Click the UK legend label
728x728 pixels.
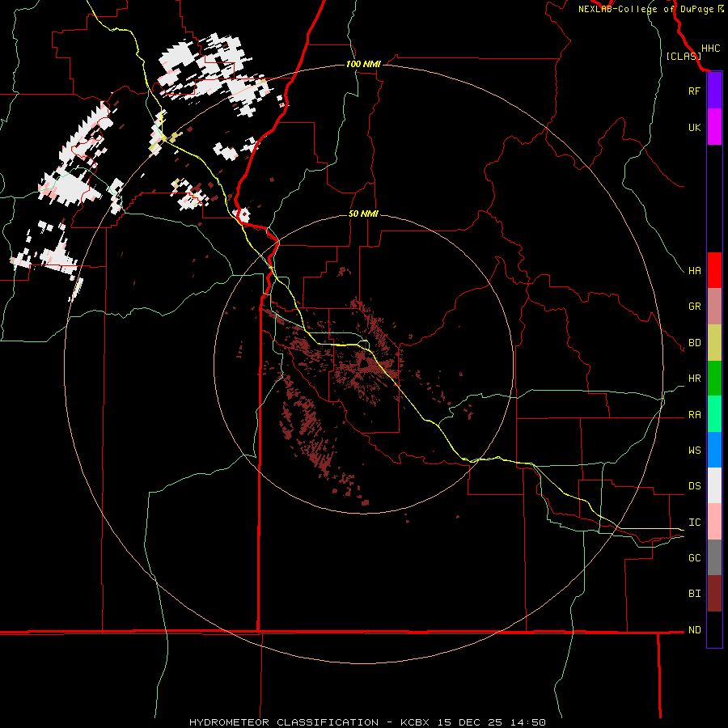694,127
